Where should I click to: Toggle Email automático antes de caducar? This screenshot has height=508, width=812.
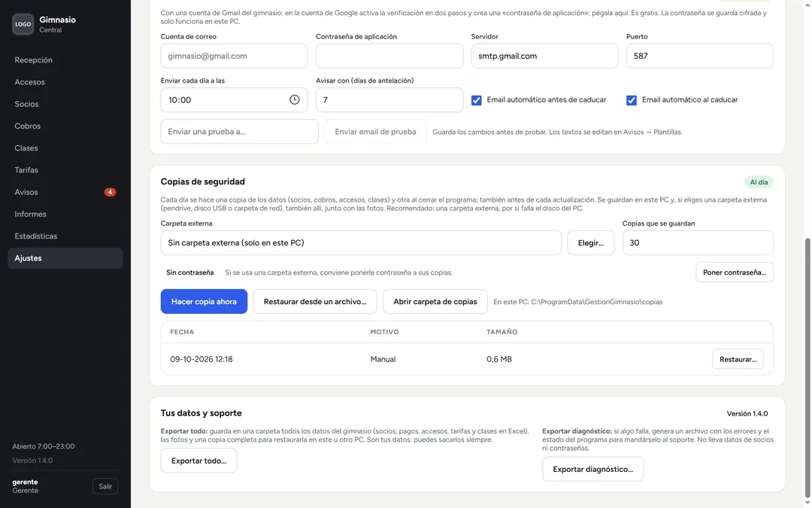pos(477,100)
